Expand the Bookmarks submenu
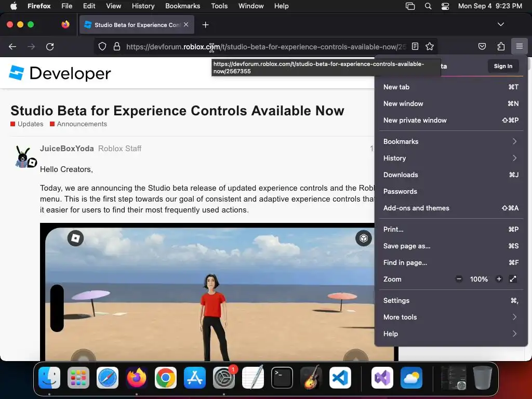This screenshot has height=399, width=532. (451, 141)
